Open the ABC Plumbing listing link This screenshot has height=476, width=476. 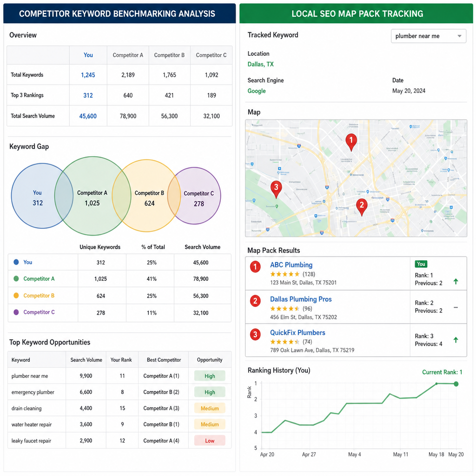[291, 264]
